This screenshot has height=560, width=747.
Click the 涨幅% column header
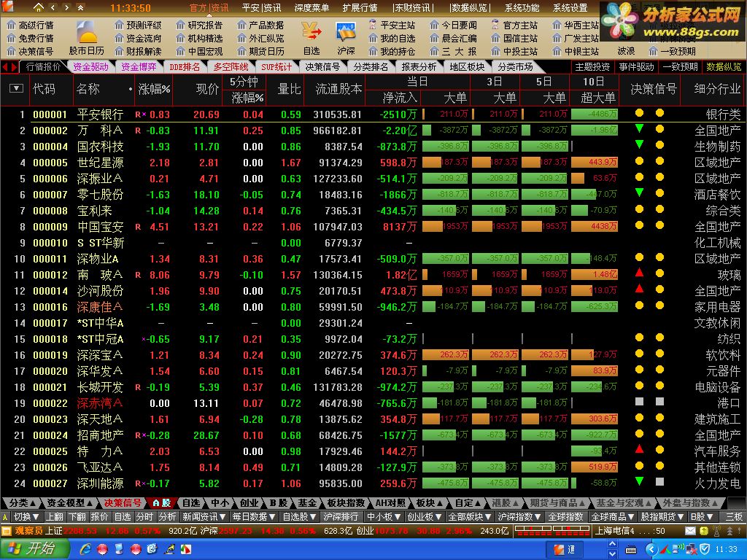pos(154,89)
